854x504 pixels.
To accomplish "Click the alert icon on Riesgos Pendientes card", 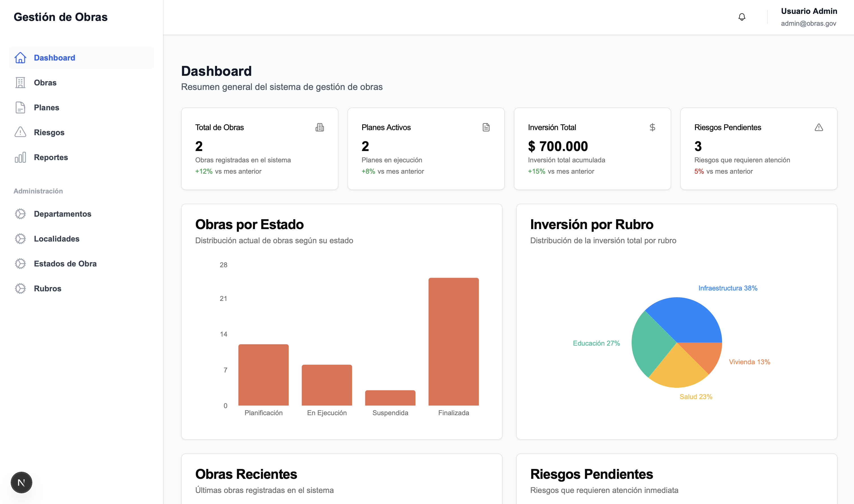I will click(819, 127).
